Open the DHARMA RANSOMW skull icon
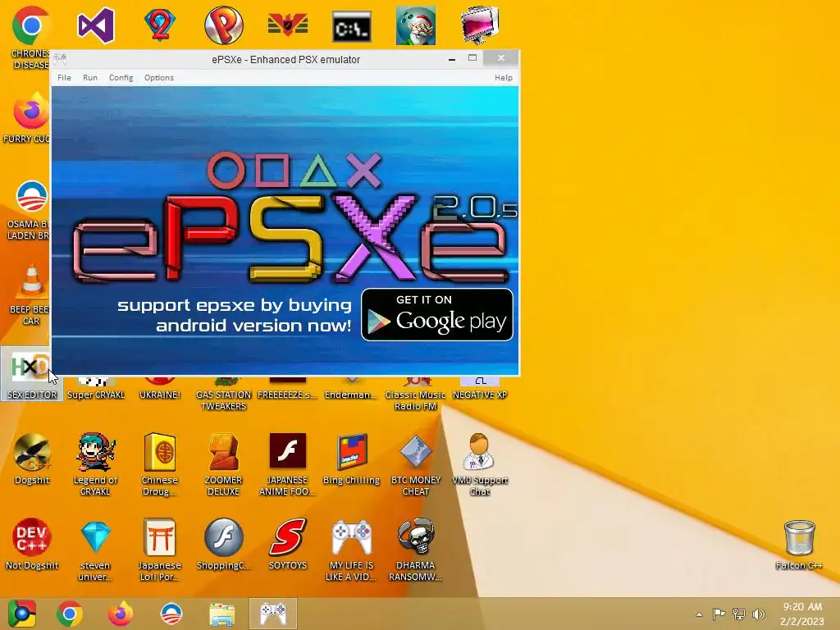Screen dimensions: 840x630 [416, 537]
